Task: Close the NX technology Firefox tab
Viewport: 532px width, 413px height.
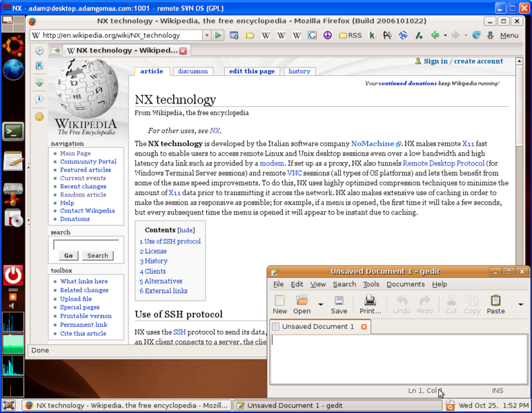Action: coord(184,51)
